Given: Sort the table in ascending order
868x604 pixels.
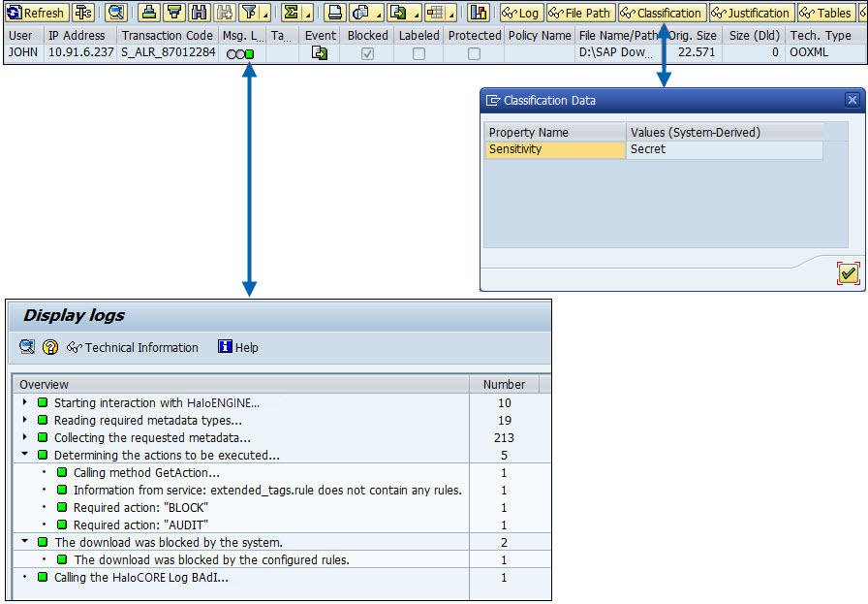Looking at the screenshot, I should pos(148,13).
